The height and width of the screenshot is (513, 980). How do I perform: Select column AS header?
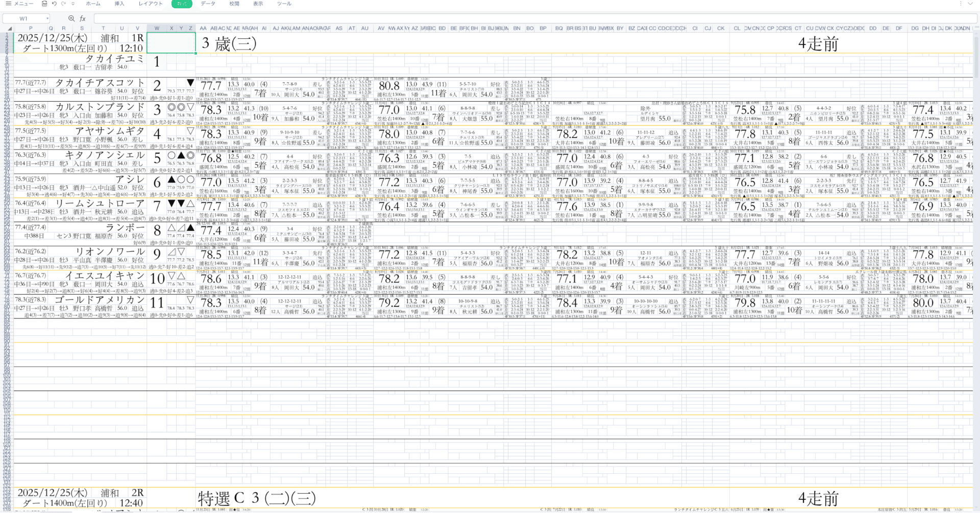click(339, 29)
